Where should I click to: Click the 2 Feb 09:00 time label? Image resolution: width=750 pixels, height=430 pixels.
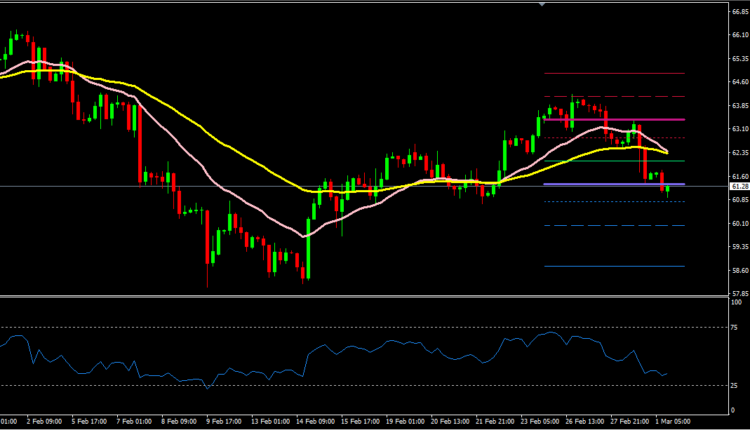point(45,422)
